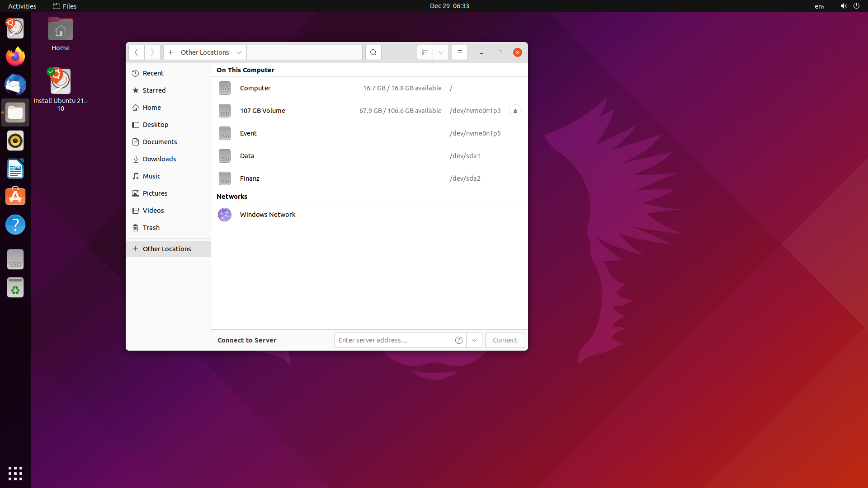868x488 pixels.
Task: Select Starred in the sidebar
Action: 154,90
